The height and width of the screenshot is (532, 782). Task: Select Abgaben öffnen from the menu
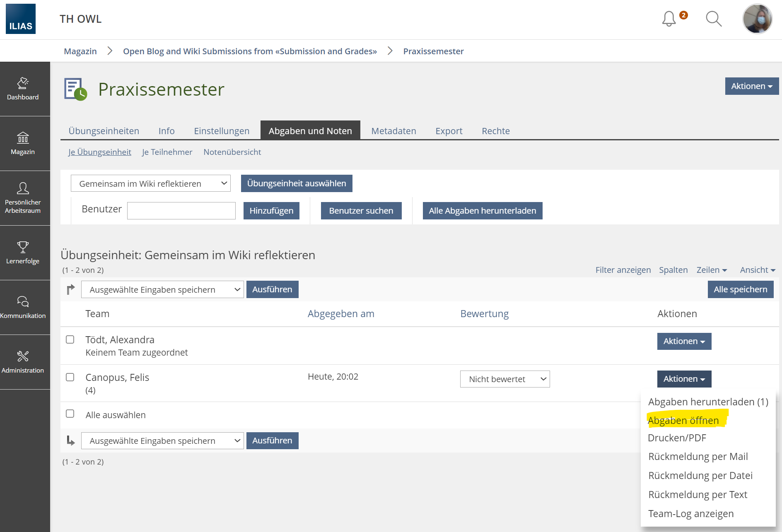(683, 421)
